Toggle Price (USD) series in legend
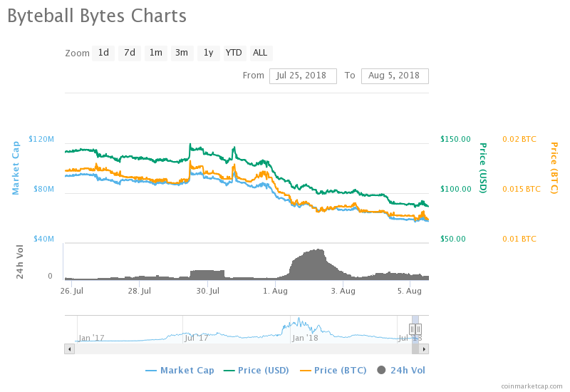The height and width of the screenshot is (392, 570). [x=256, y=371]
